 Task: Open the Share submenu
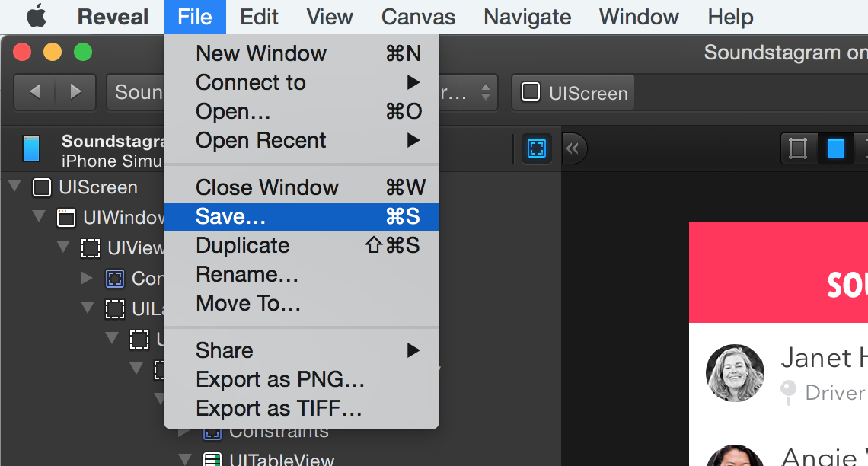(302, 350)
